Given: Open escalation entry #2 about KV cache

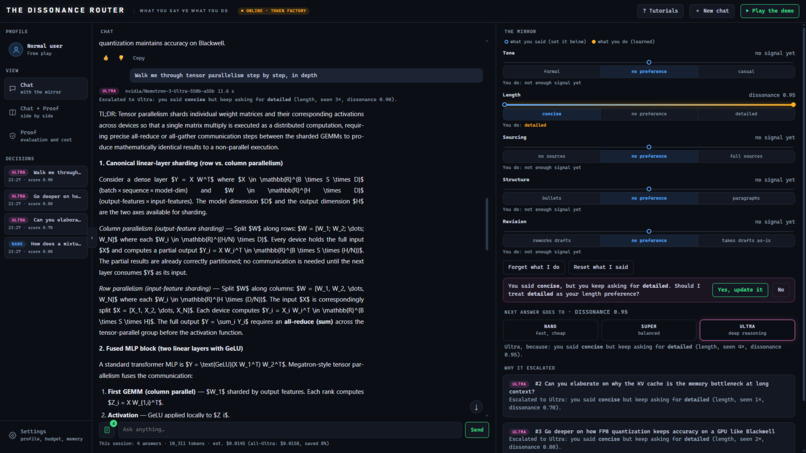Looking at the screenshot, I should [649, 395].
